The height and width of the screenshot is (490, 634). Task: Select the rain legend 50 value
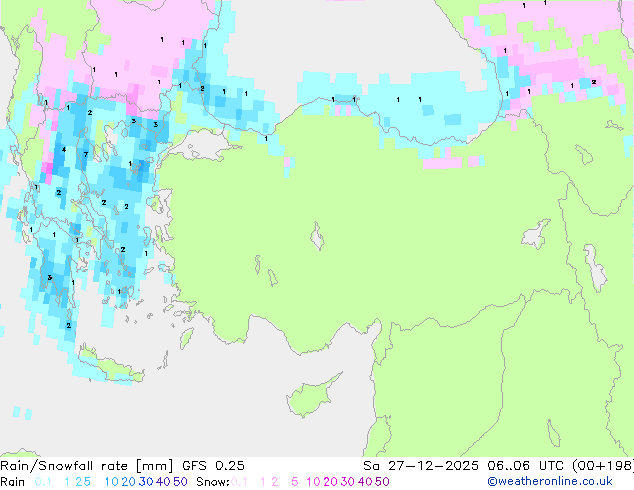180,482
